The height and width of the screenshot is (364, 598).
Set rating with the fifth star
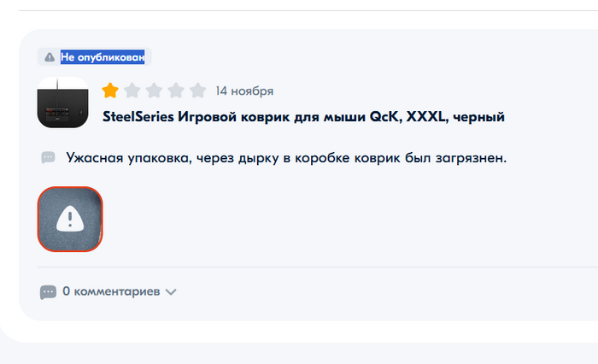coord(197,91)
